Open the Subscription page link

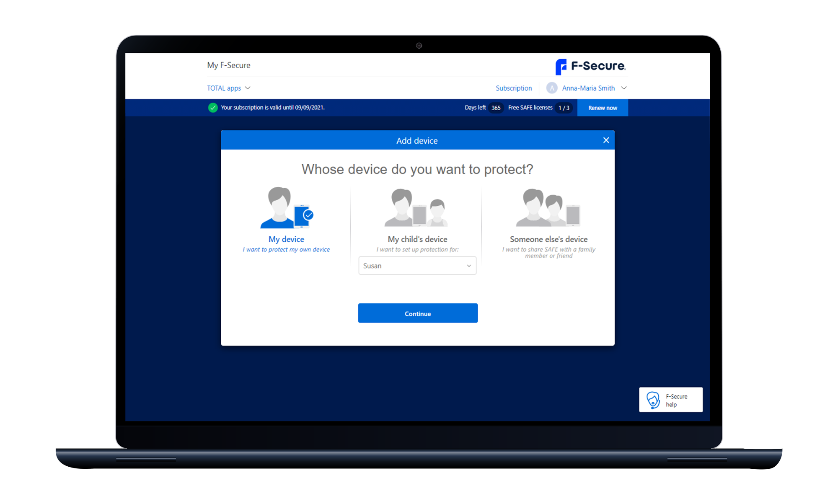coord(514,88)
